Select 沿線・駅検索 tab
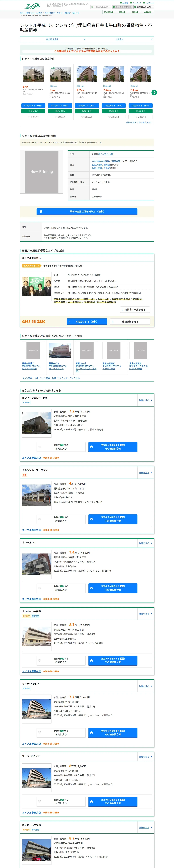 (x=109, y=12)
